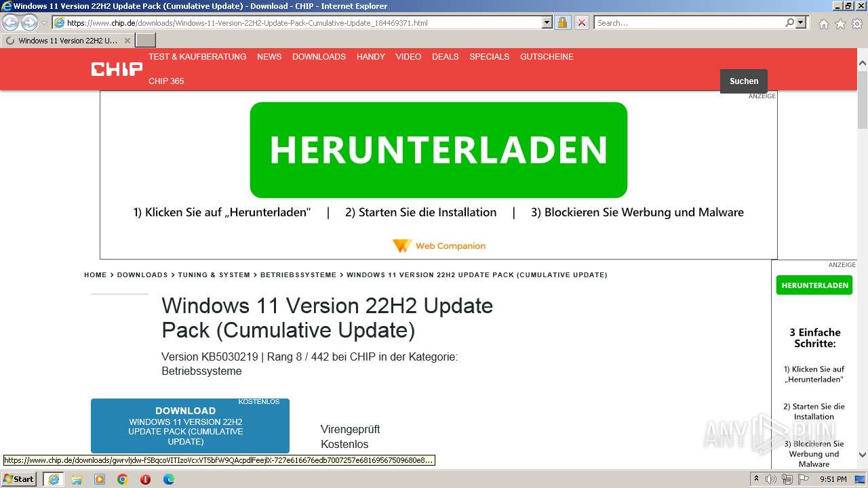Click the 9:51 PM clock
868x488 pixels.
tap(833, 479)
